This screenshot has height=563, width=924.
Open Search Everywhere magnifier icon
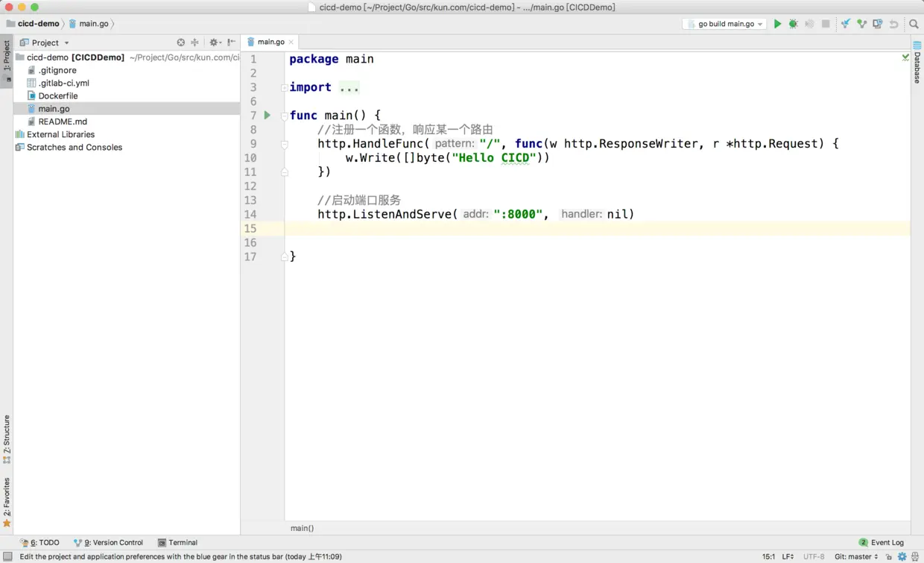pos(914,24)
